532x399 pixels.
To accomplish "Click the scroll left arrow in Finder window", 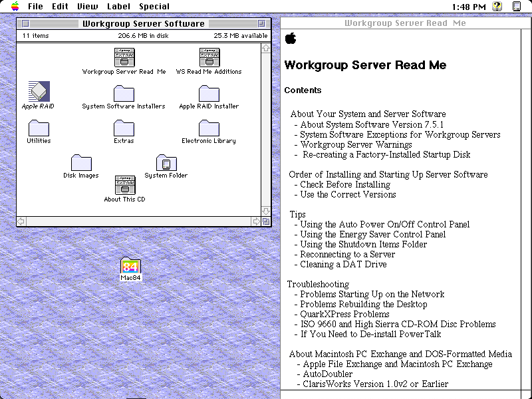I will 21,221.
